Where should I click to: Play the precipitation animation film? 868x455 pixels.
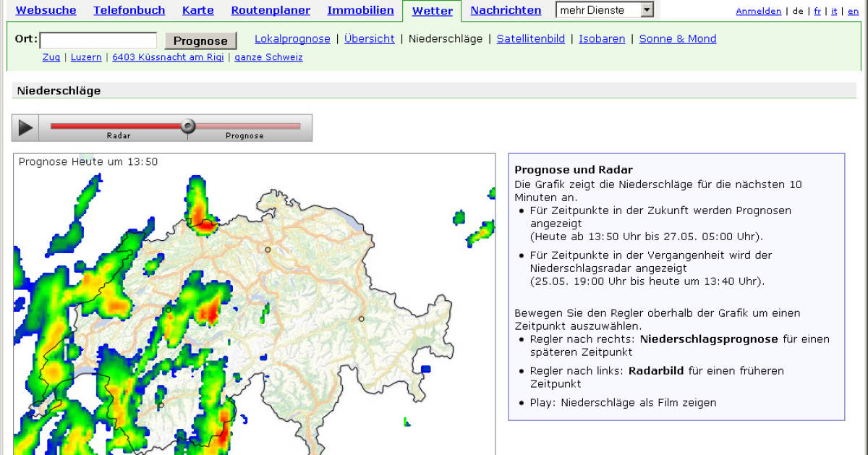25,127
